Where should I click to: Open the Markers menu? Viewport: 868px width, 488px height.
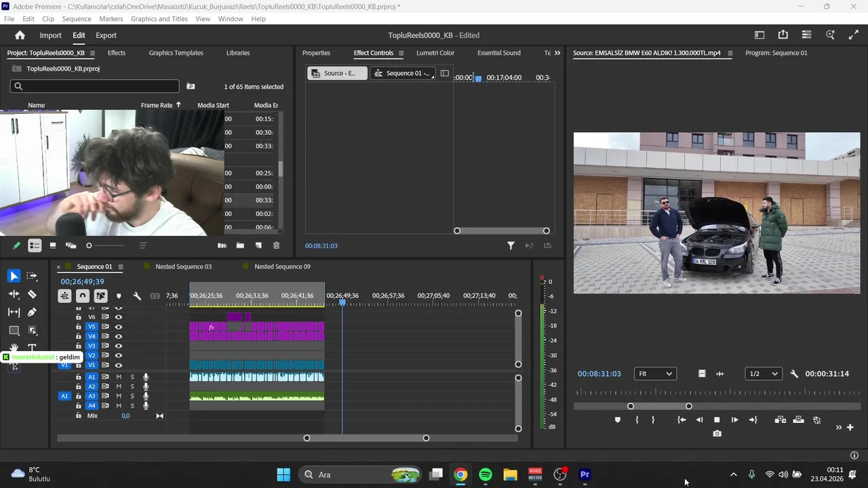pos(111,19)
